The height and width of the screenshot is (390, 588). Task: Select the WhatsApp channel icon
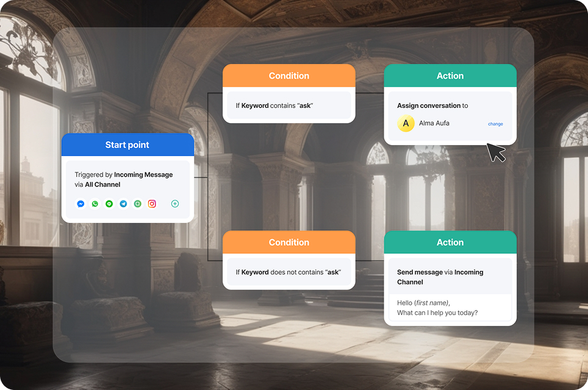pos(95,204)
